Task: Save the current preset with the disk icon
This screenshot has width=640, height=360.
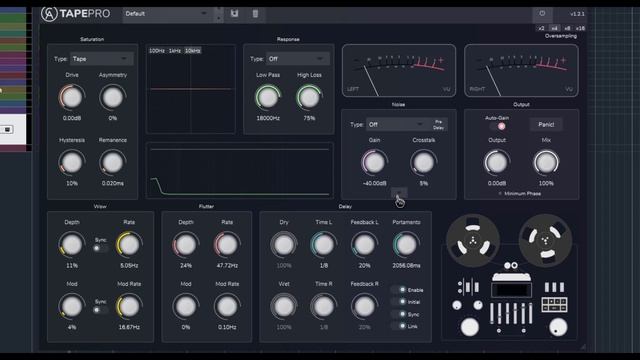Action: click(x=234, y=13)
